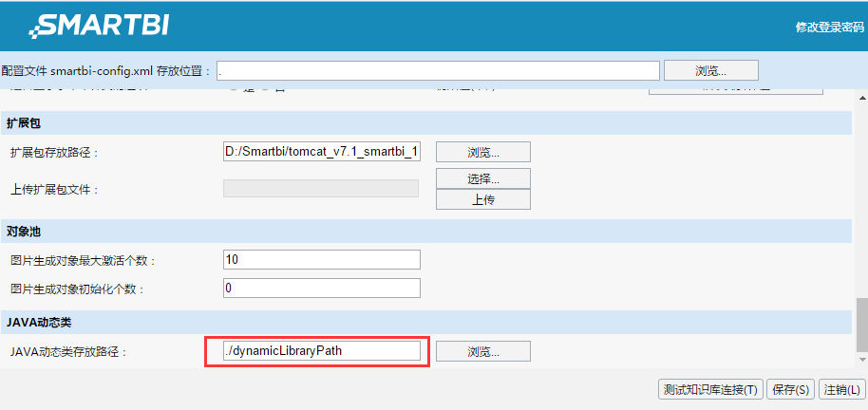
Task: Click the 注销(L) button
Action: (841, 389)
